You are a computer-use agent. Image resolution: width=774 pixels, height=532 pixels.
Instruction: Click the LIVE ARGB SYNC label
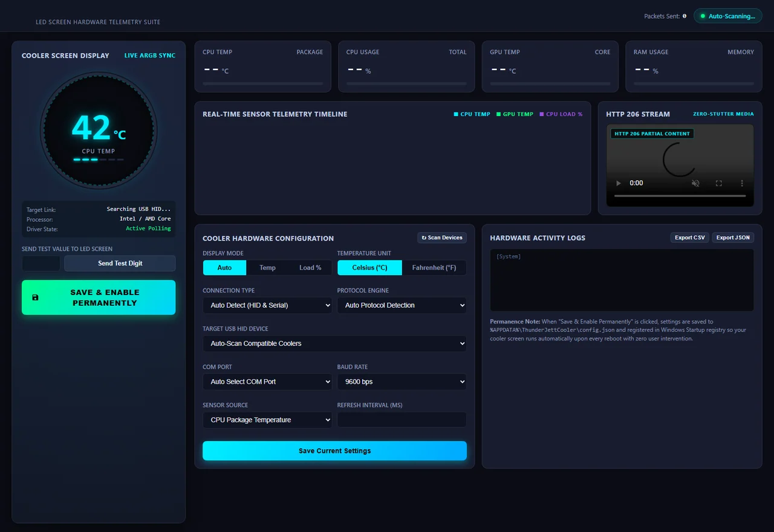(150, 56)
